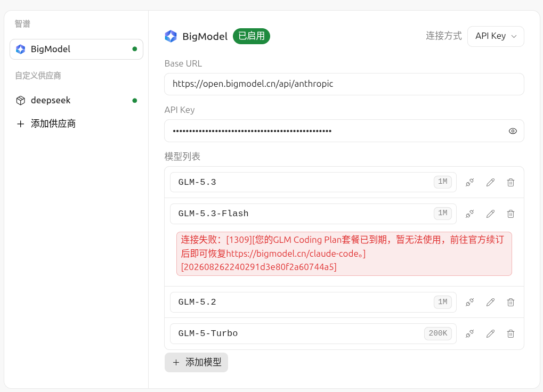
Task: Click the plus icon beside 添加供应商
Action: [x=21, y=124]
